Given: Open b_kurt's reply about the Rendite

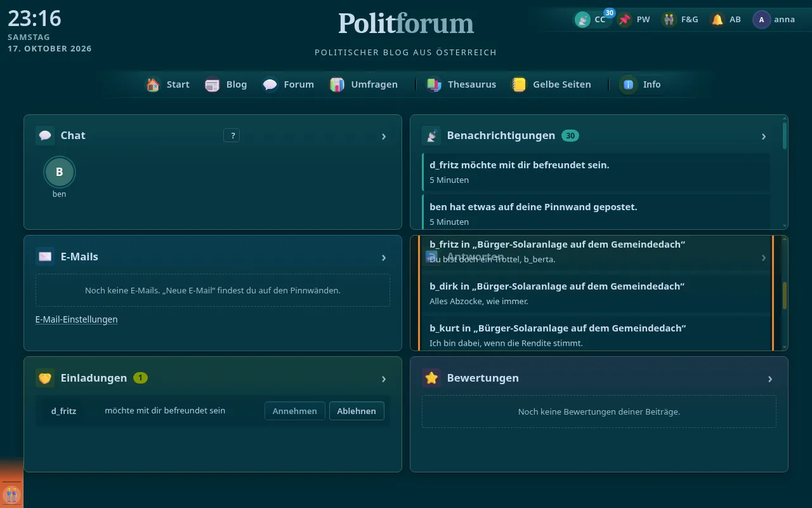Looking at the screenshot, I should coord(596,334).
